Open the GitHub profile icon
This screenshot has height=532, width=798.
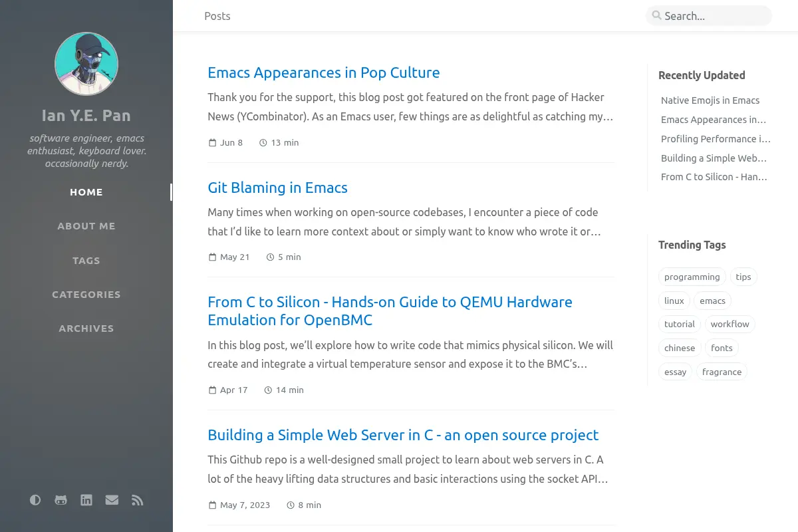(61, 500)
